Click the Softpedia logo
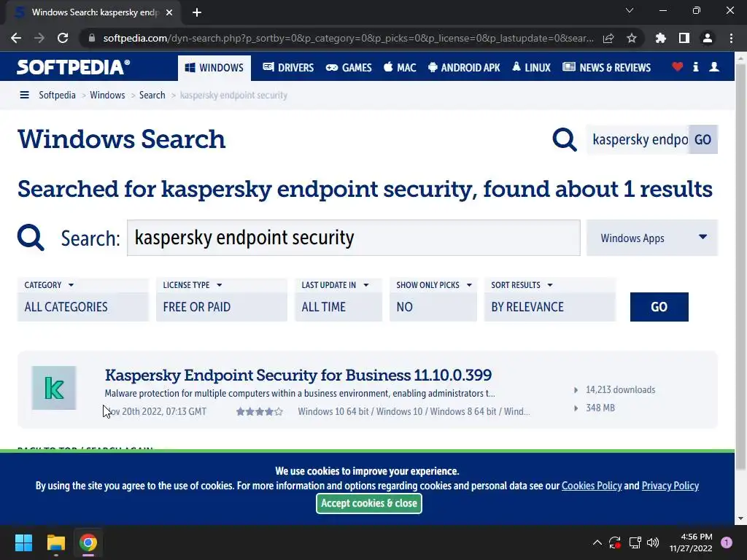 (x=73, y=67)
